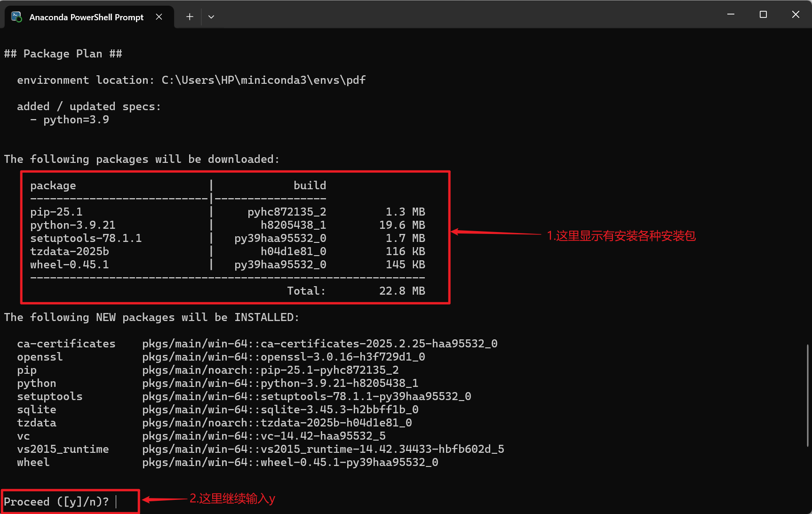812x514 pixels.
Task: Click pkgs/main/win-64::sqlite-3.45.3-h2bbff1b_0
Action: (280, 410)
